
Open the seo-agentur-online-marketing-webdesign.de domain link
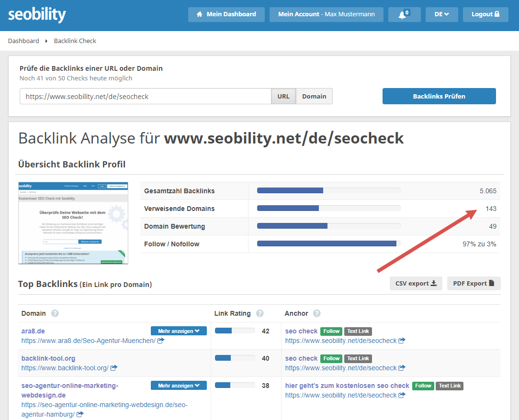(70, 390)
